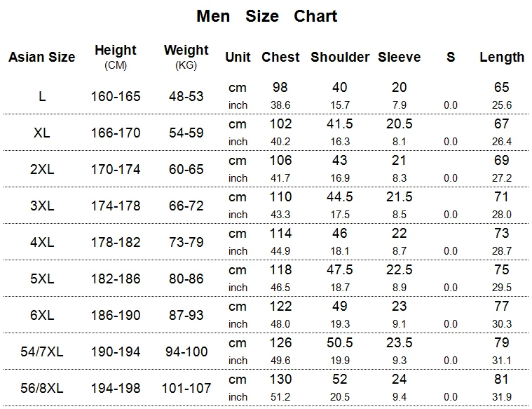Viewport: 532px width, 409px height.
Task: Select the XL size row label
Action: pyautogui.click(x=42, y=133)
